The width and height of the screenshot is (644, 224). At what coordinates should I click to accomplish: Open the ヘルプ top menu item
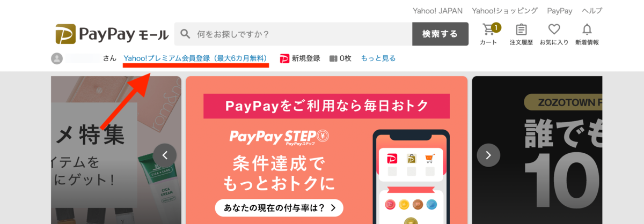coord(592,11)
